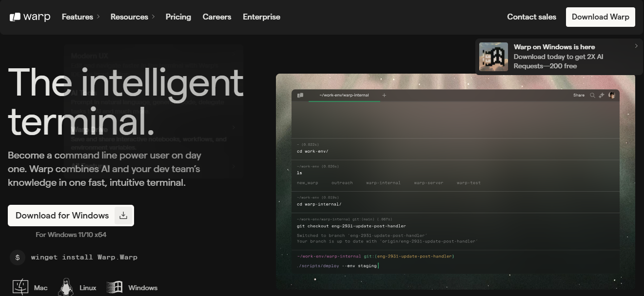Open search in the terminal window
Image resolution: width=644 pixels, height=296 pixels.
[592, 95]
